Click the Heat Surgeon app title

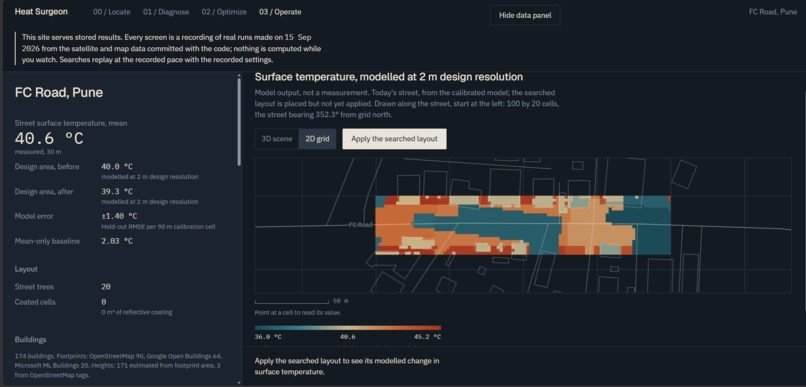[41, 12]
